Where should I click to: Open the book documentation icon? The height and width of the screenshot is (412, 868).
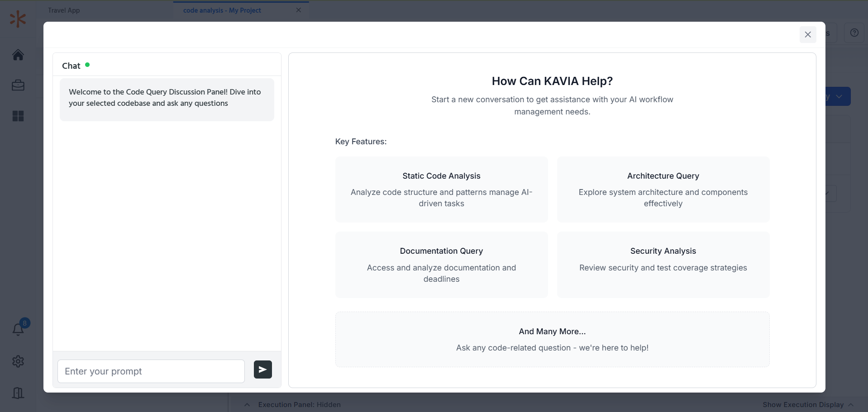18,393
